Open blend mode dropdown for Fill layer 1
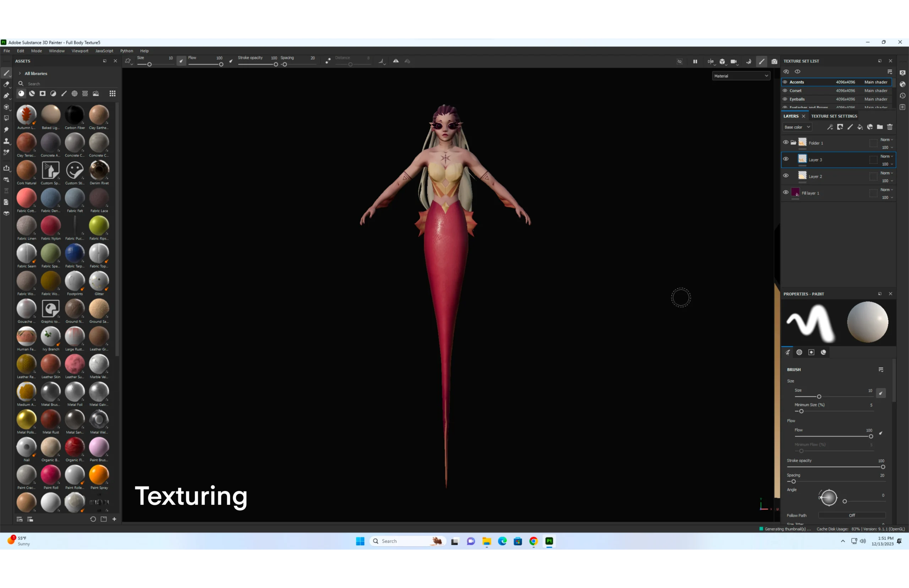This screenshot has height=588, width=909. pyautogui.click(x=887, y=190)
